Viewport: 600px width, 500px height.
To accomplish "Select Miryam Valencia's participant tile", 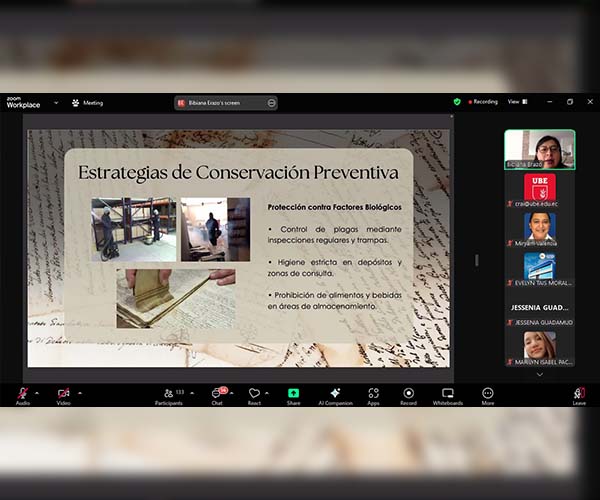I will click(540, 230).
